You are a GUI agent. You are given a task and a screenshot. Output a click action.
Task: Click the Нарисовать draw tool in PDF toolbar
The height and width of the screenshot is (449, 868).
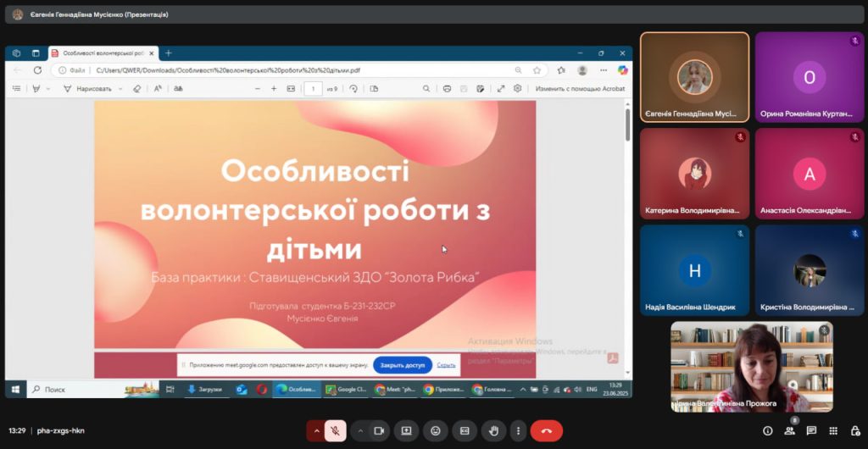coord(88,88)
